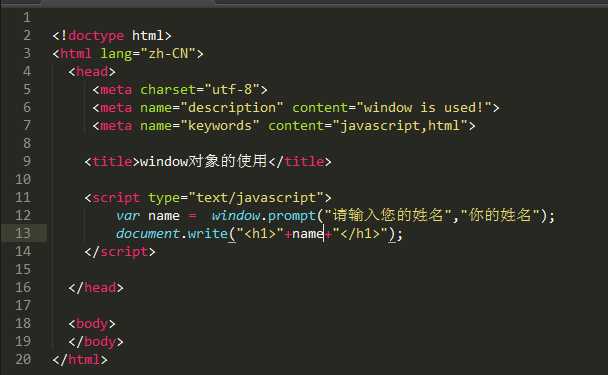Click the closing script tag on line 14
This screenshot has width=608, height=375.
120,252
